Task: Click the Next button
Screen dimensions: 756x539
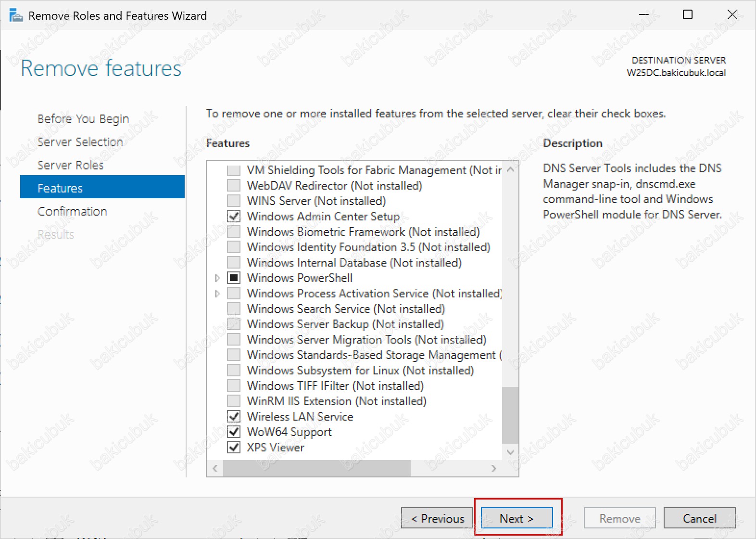Action: pos(517,518)
